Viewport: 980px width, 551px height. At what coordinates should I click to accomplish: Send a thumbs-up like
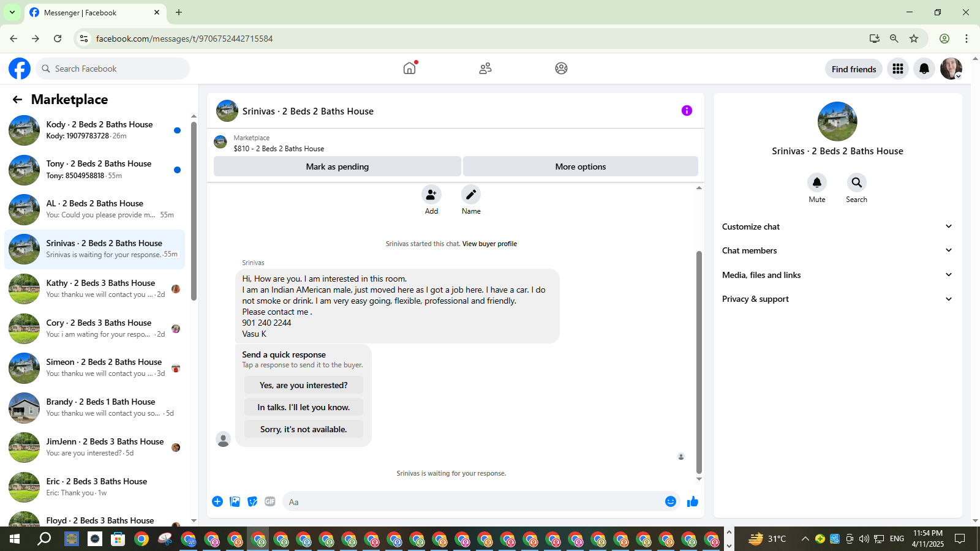pyautogui.click(x=693, y=502)
